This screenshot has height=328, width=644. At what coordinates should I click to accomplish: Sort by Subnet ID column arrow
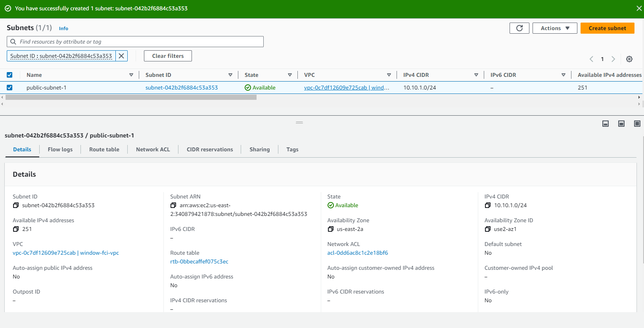(230, 75)
